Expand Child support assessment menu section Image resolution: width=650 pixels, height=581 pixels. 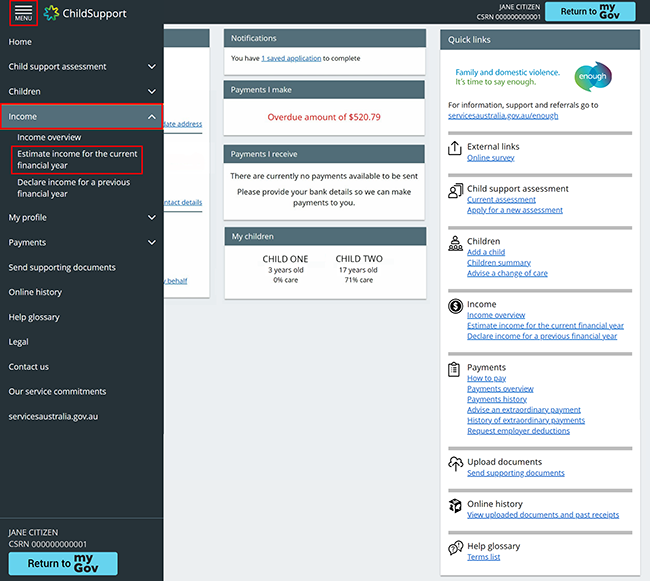click(x=152, y=67)
